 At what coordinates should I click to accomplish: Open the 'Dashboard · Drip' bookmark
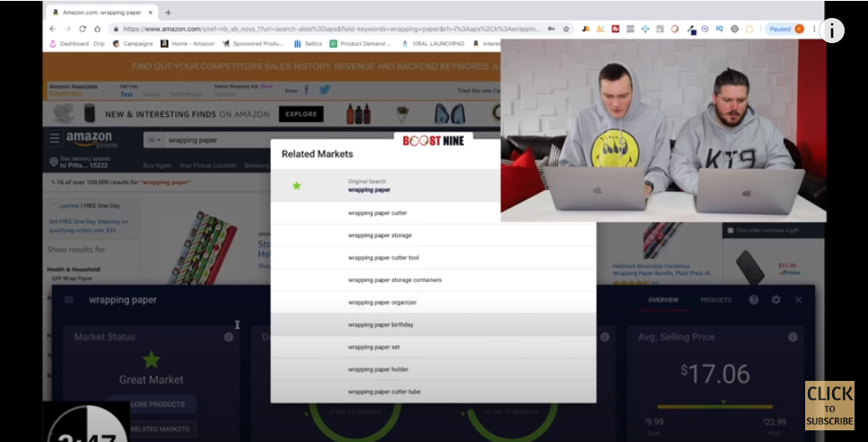[x=77, y=43]
